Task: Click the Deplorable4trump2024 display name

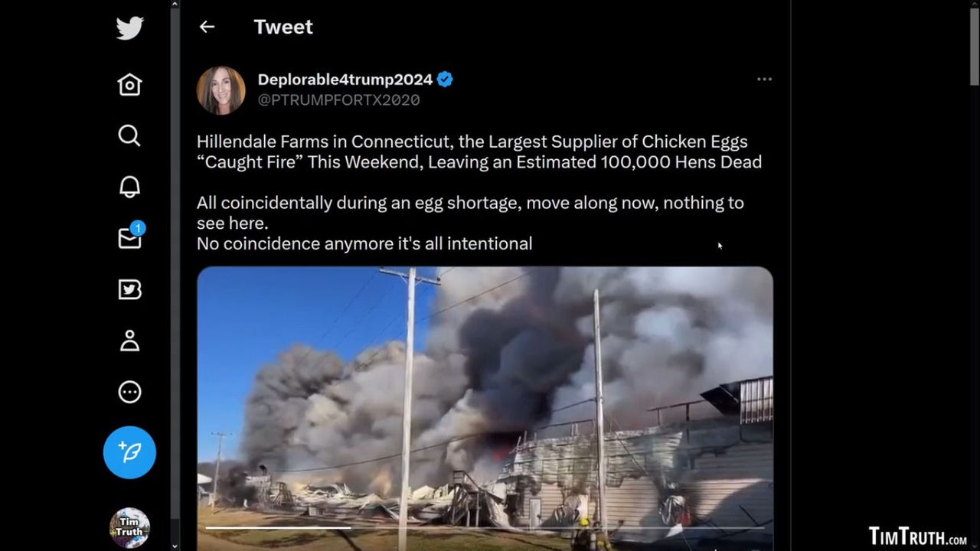Action: [345, 80]
